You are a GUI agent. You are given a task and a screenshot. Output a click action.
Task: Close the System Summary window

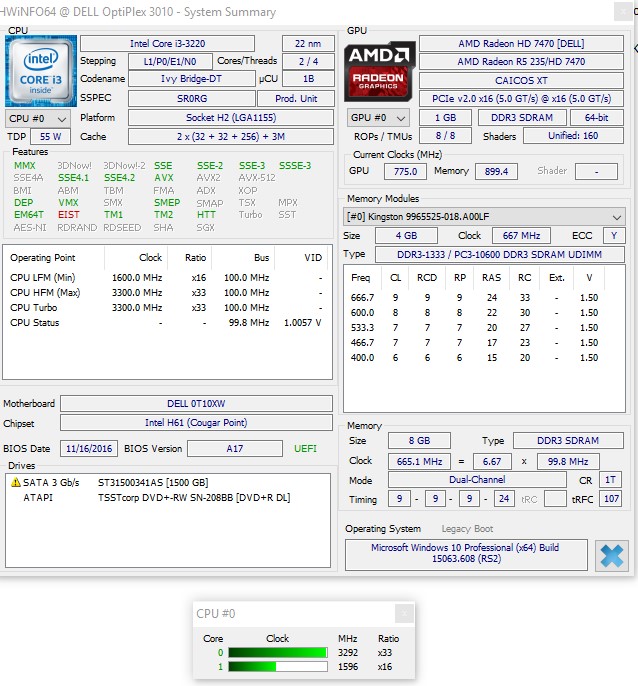623,12
